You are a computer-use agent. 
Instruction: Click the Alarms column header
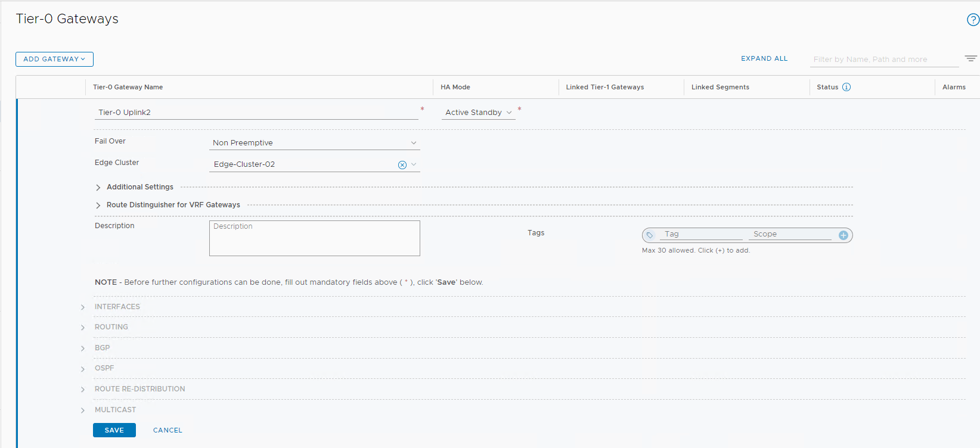(x=954, y=87)
